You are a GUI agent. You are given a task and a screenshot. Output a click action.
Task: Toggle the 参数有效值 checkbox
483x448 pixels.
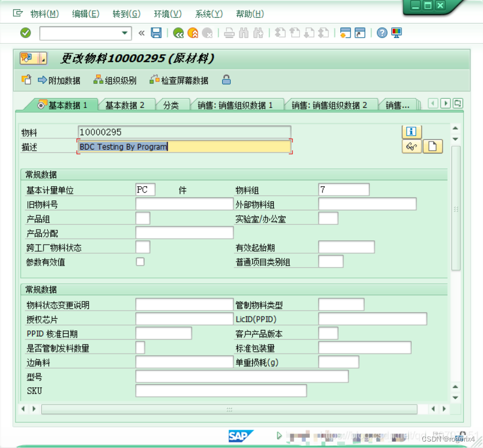tap(140, 262)
